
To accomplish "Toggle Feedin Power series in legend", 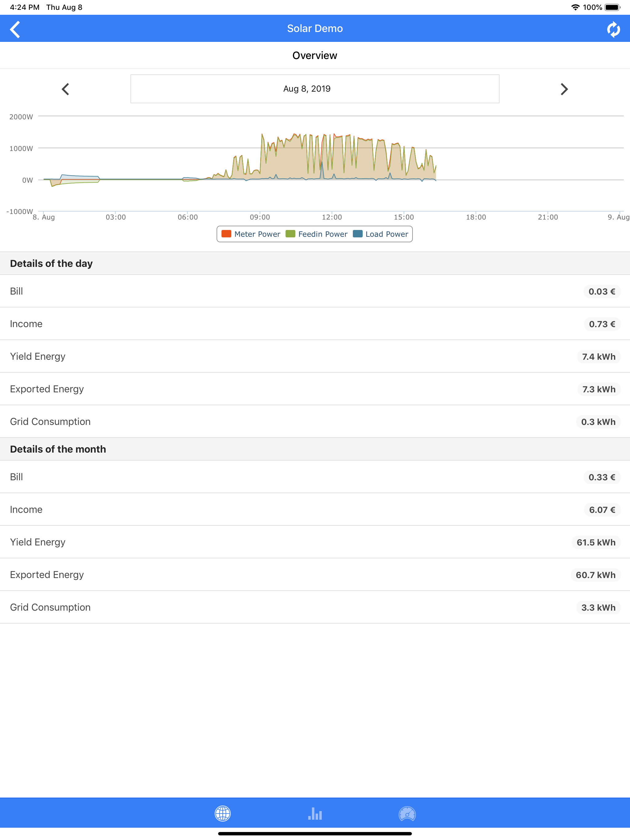I will [x=317, y=234].
